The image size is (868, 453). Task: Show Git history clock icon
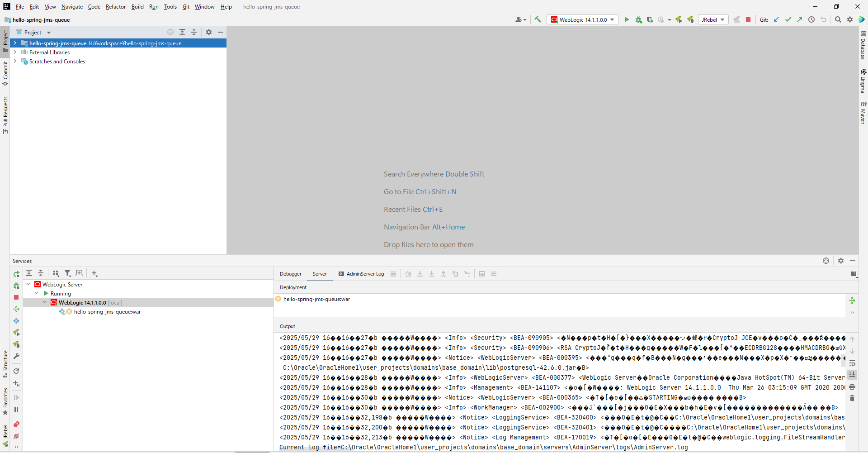811,19
